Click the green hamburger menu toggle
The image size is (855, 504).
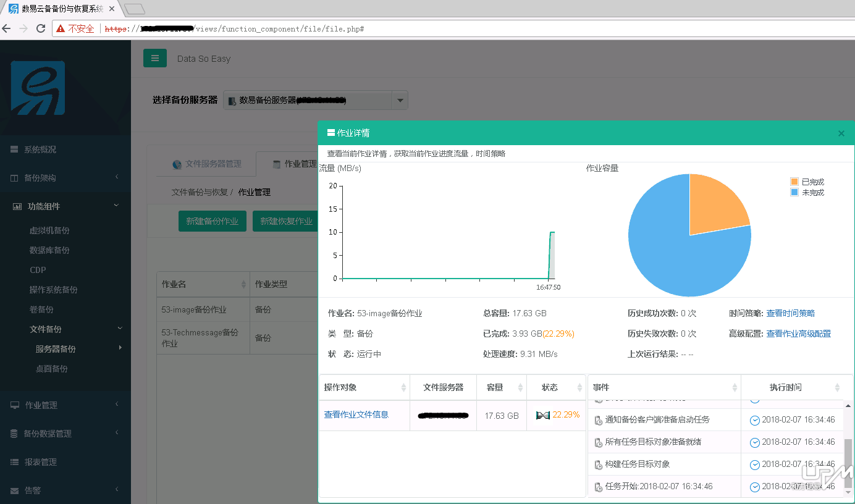(154, 58)
